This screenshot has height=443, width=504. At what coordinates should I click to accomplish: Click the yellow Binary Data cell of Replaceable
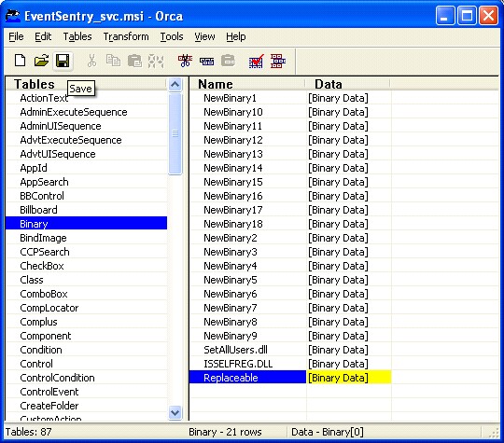[x=349, y=378]
